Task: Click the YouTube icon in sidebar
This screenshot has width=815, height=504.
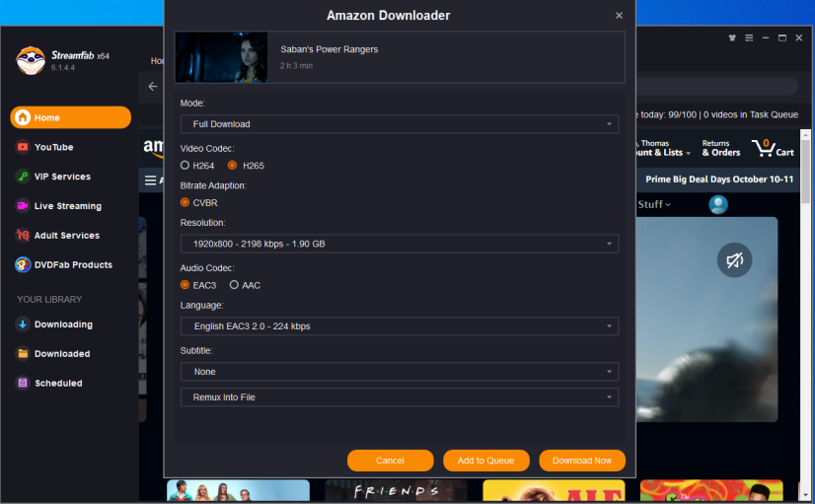Action: click(x=23, y=147)
